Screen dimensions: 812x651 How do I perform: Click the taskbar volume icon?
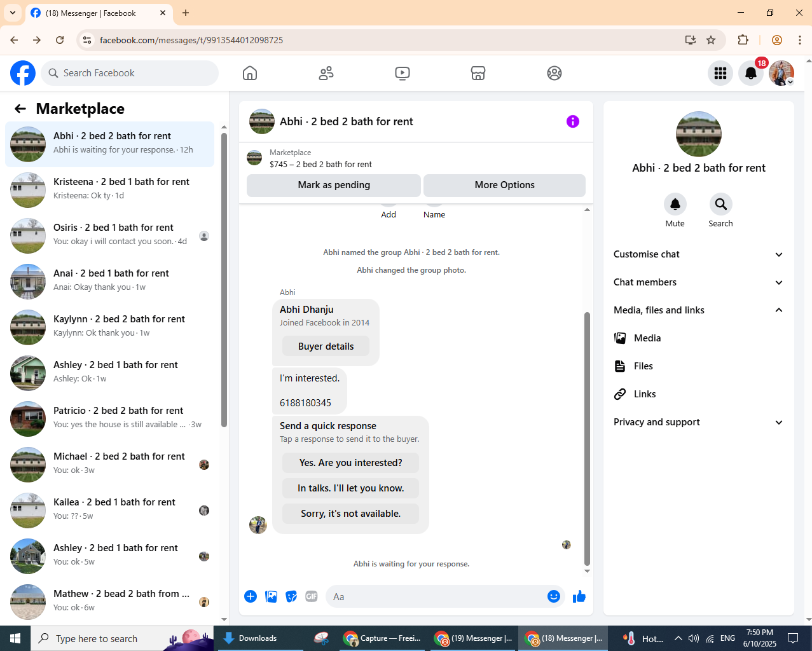point(694,638)
